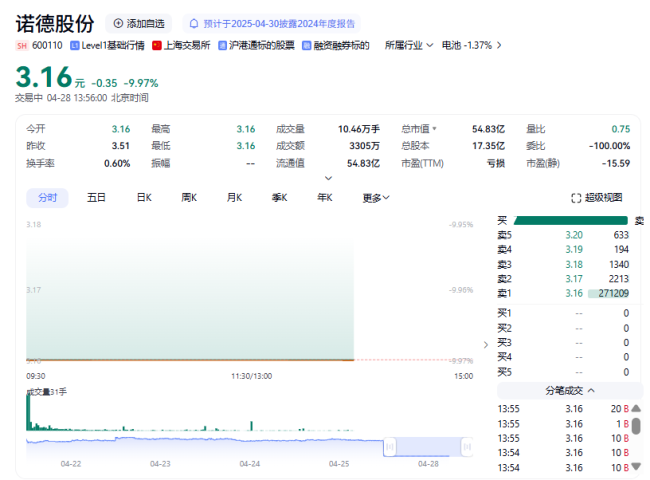Open the 更多 chart period dropdown

[x=376, y=198]
